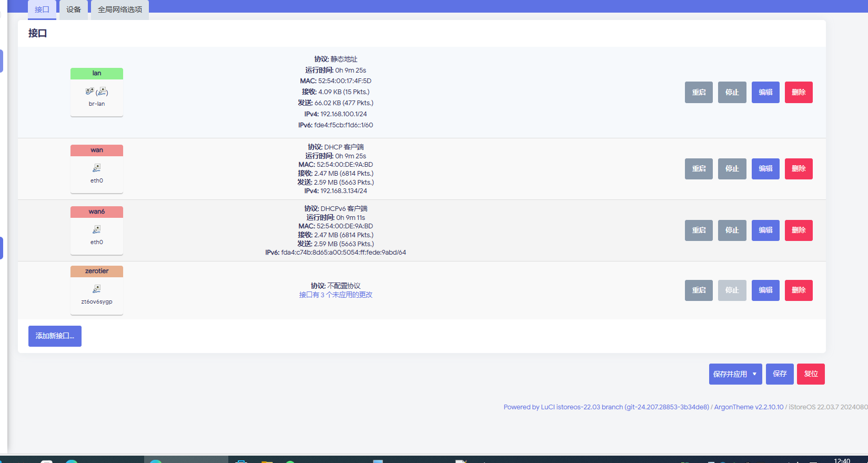Open the ArgonTheme v2.2.10.10 link
This screenshot has height=463, width=868.
[749, 407]
